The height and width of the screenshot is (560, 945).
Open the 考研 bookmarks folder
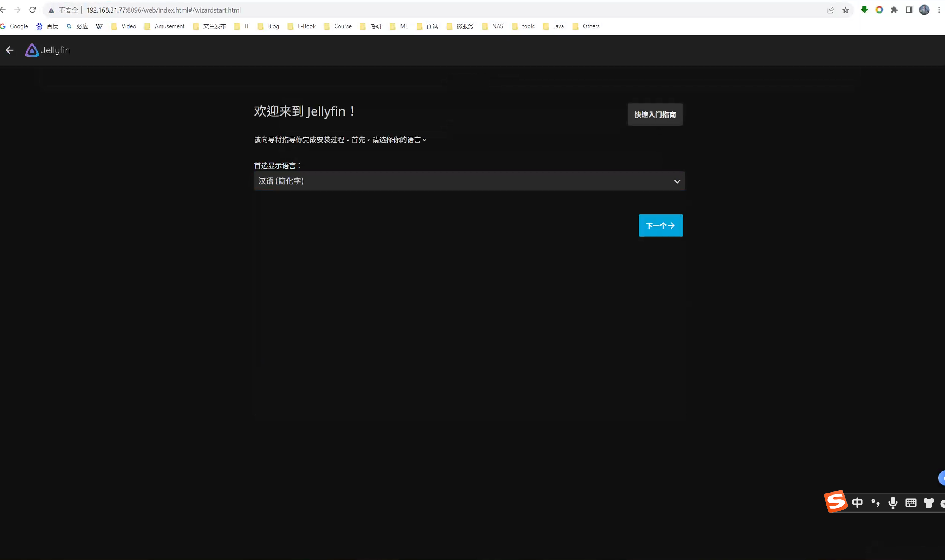tap(370, 26)
